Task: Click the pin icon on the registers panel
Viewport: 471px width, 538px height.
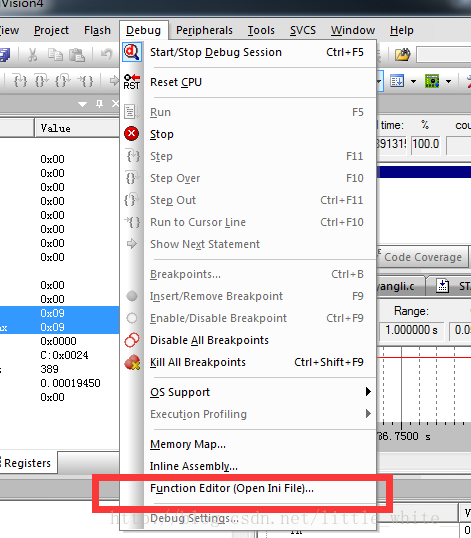Action: [x=99, y=104]
